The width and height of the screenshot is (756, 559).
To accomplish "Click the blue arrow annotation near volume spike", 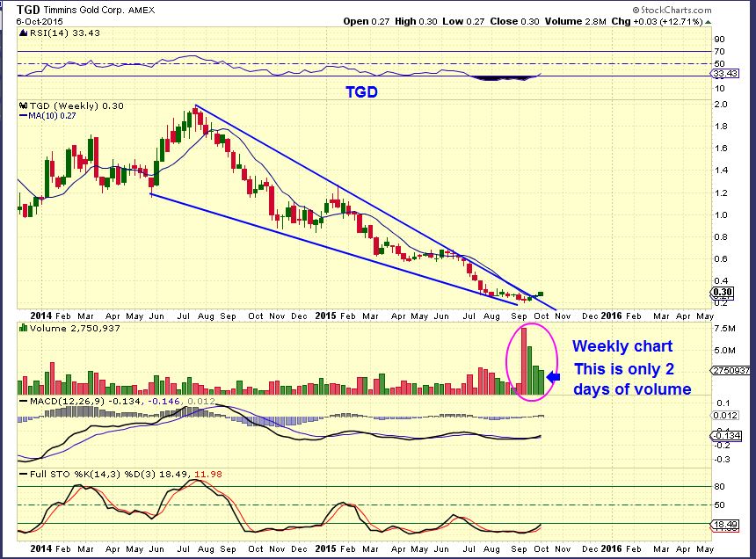I will point(554,376).
